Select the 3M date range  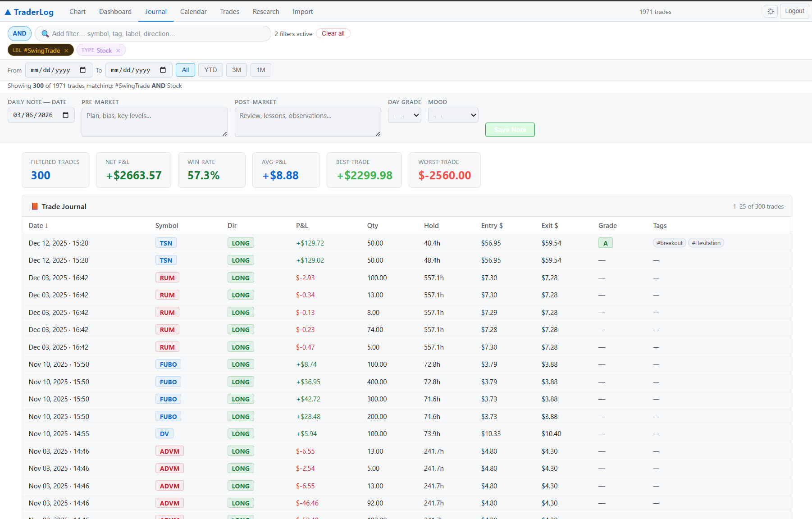(x=237, y=70)
